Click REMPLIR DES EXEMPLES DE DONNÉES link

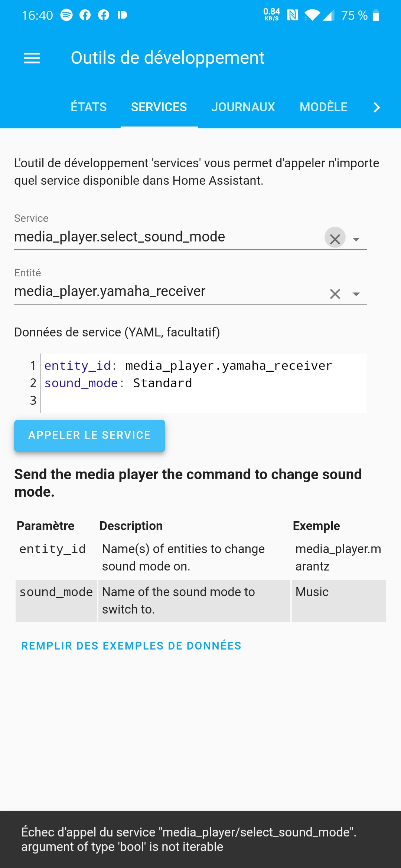point(131,646)
